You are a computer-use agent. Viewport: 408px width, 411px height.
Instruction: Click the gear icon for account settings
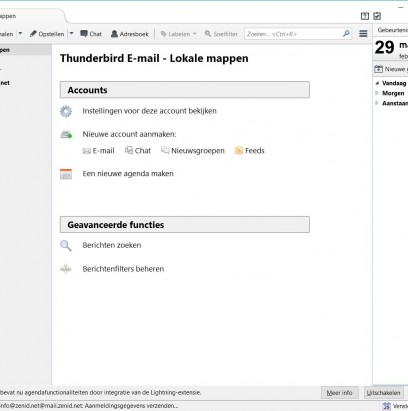(66, 111)
